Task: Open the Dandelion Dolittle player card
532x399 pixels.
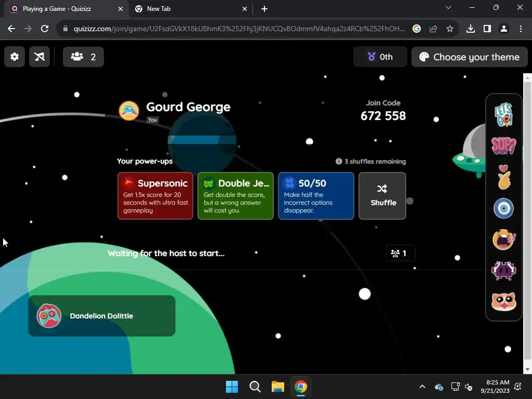Action: [102, 315]
